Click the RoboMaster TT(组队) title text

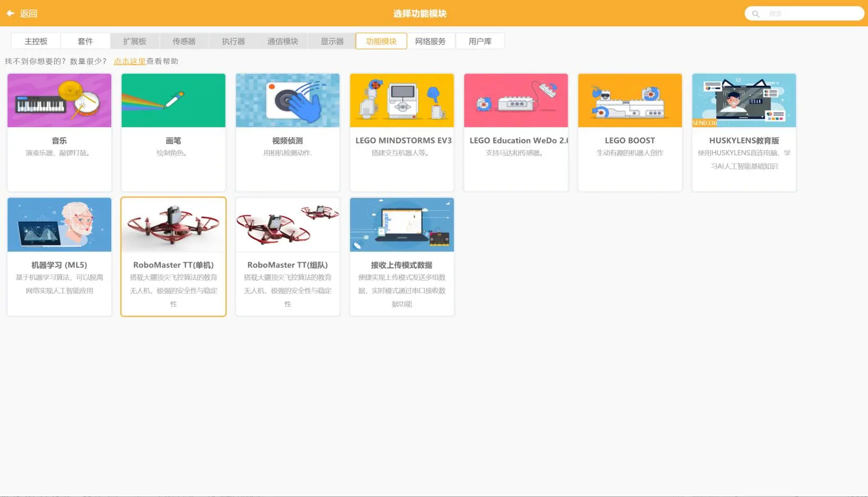pyautogui.click(x=288, y=265)
